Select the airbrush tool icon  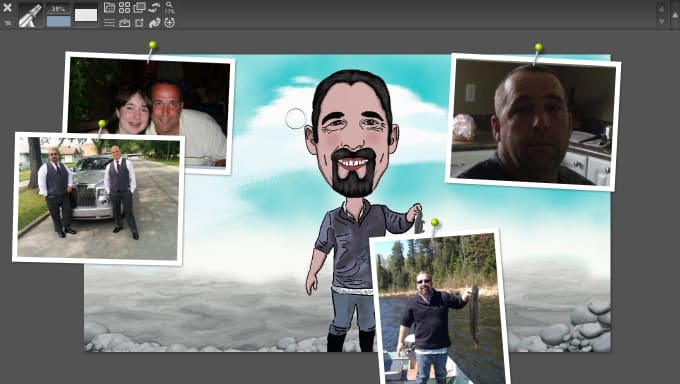tap(30, 16)
